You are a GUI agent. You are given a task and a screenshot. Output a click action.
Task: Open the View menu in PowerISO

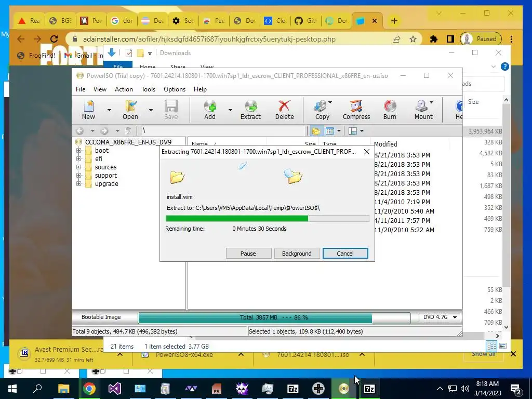click(x=100, y=89)
